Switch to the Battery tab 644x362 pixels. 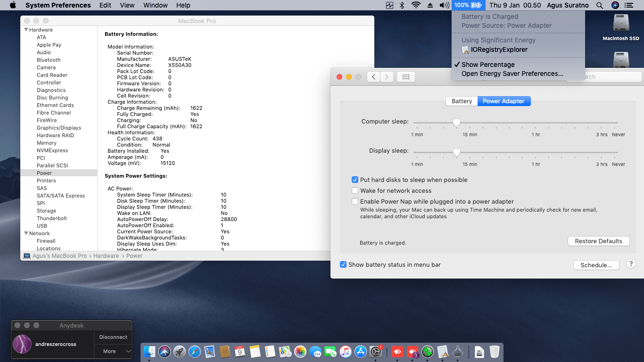tap(462, 101)
